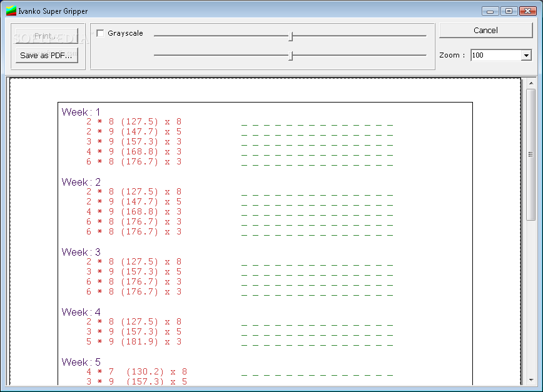
Task: Click the Zoom value field showing 100
Action: click(496, 56)
